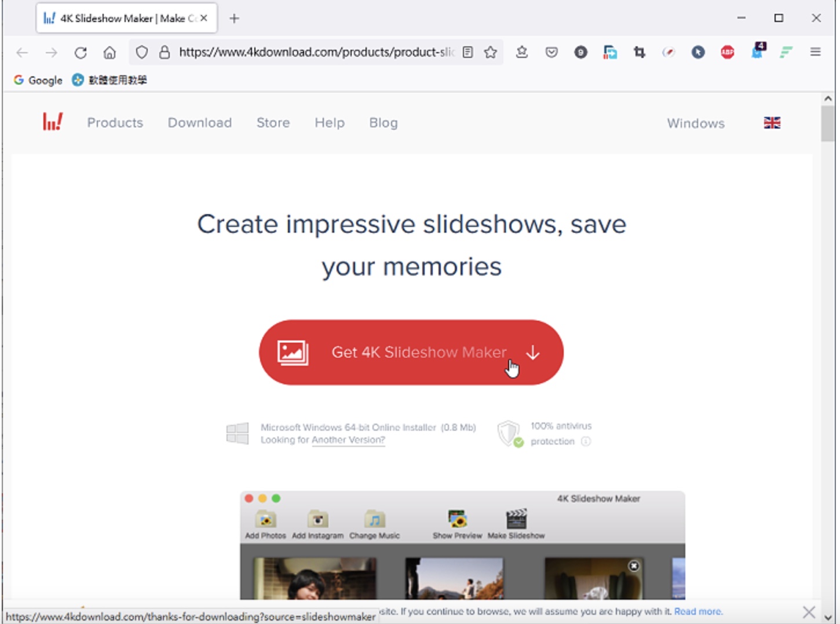Screen dimensions: 840x624
Task: Reload the current page
Action: pos(81,53)
